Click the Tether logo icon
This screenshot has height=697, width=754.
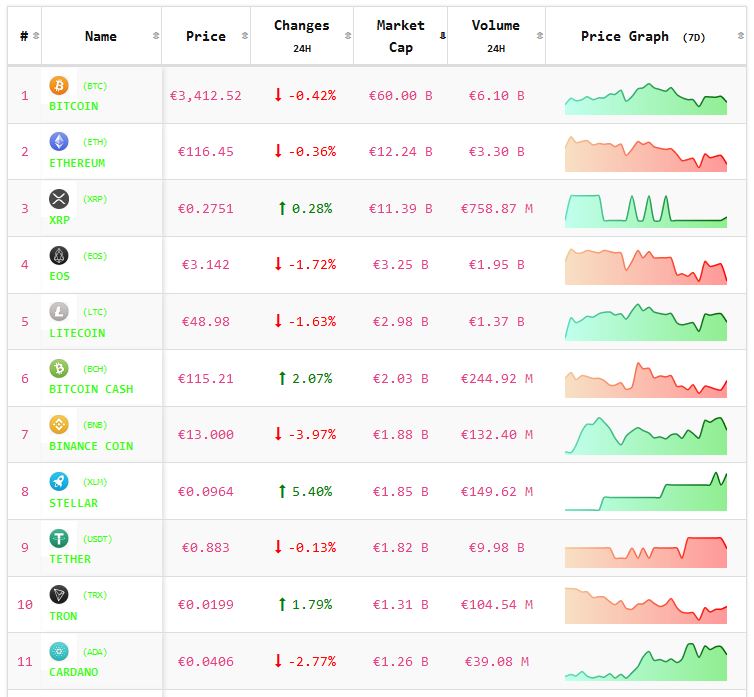click(x=59, y=538)
